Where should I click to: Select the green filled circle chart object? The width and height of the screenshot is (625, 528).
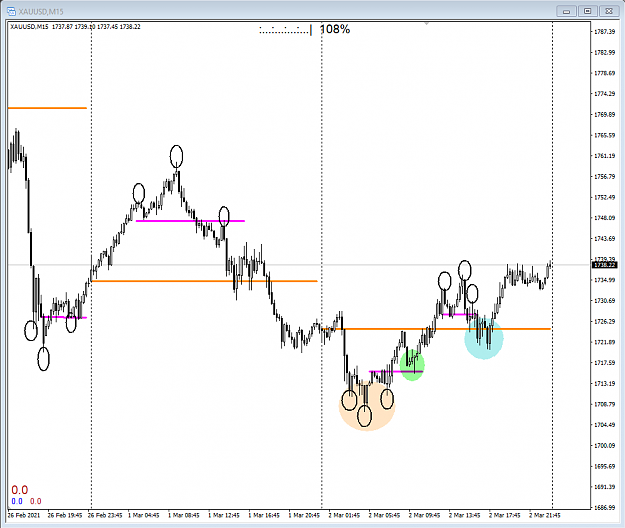coord(412,365)
